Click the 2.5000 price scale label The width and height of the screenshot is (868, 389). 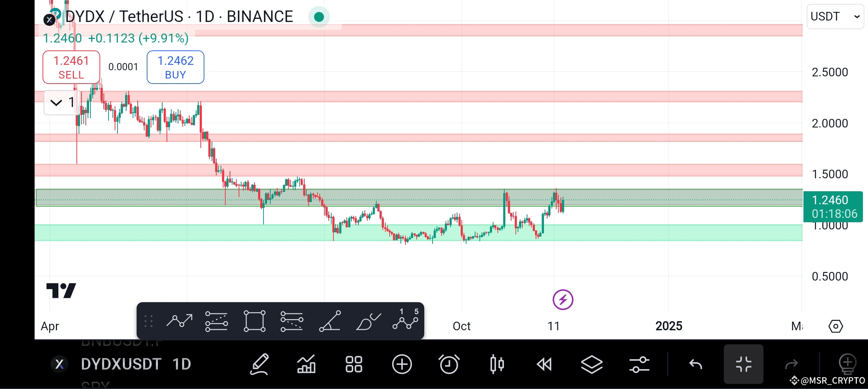pos(830,72)
